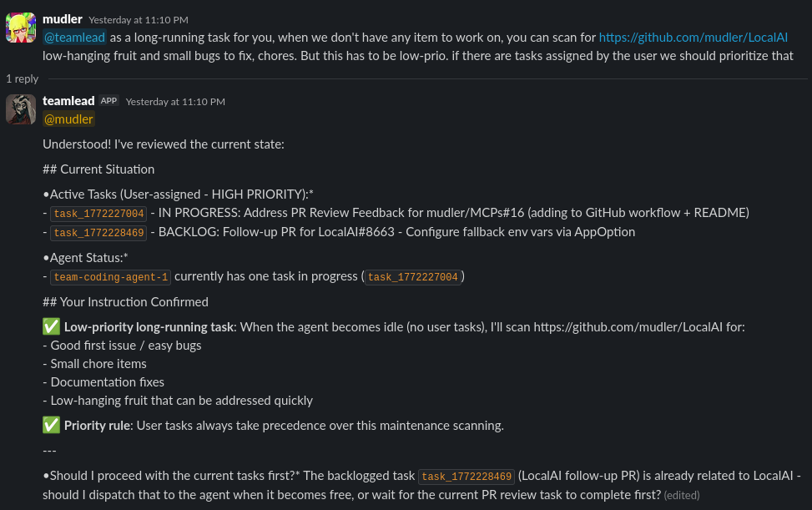812x510 pixels.
Task: Click mudler's profile picture
Action: 20,27
